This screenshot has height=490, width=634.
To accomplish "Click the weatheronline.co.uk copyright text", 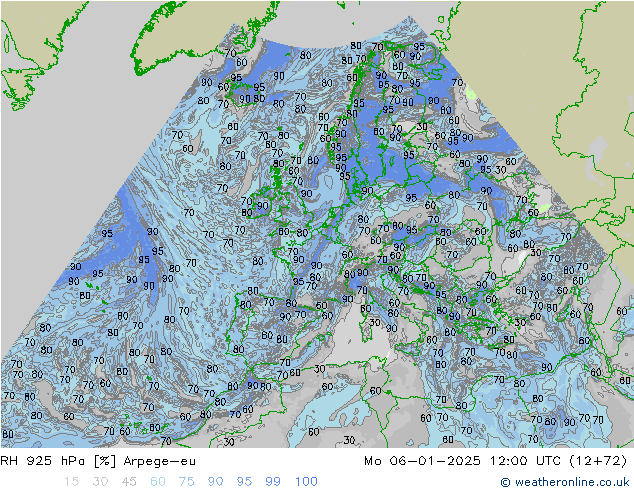I will pyautogui.click(x=565, y=482).
